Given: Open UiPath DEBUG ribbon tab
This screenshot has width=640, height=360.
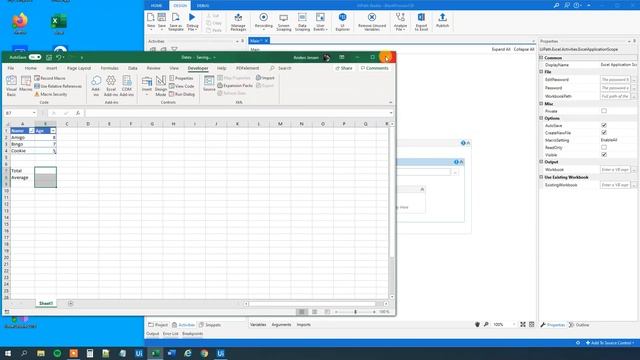Looking at the screenshot, I should pos(203,5).
